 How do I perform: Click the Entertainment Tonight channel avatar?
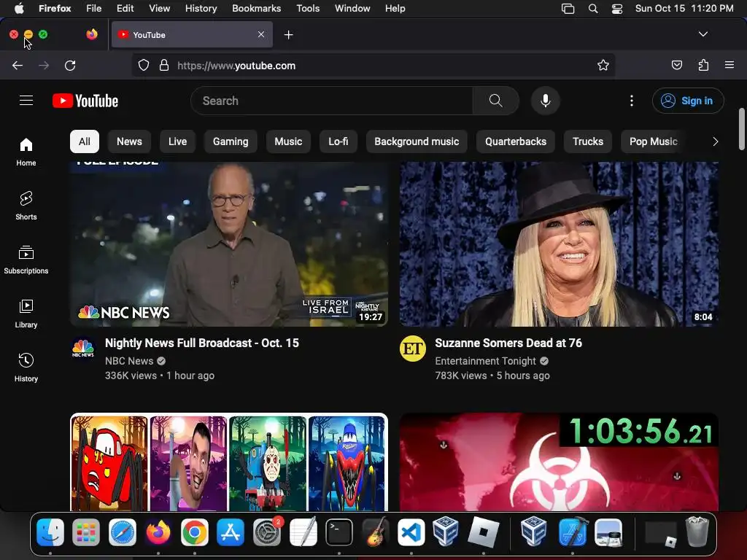pos(413,349)
